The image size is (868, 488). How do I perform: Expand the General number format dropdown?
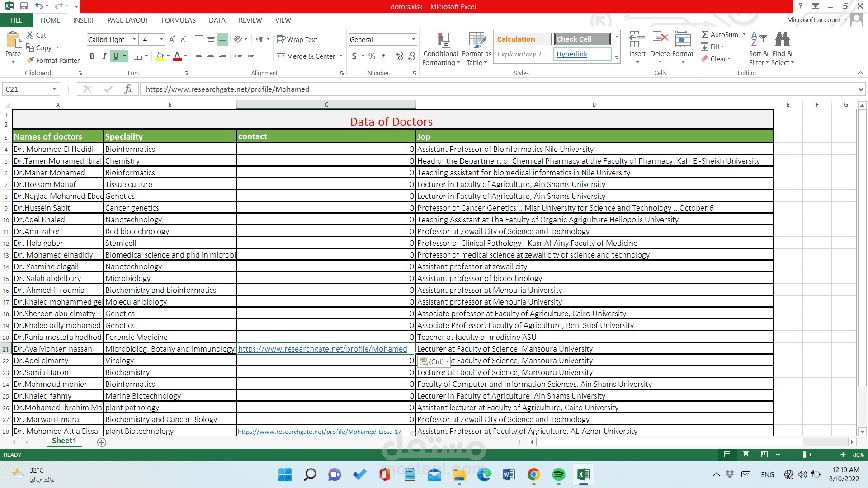(413, 39)
